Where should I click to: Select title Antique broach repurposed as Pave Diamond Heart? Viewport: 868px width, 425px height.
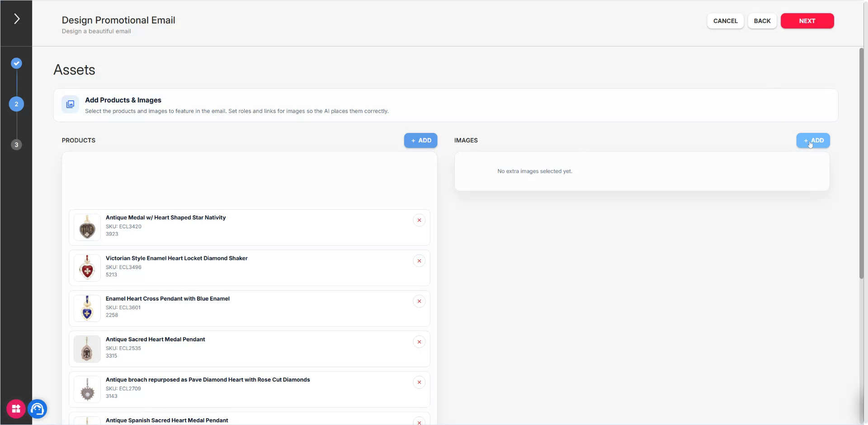click(208, 380)
